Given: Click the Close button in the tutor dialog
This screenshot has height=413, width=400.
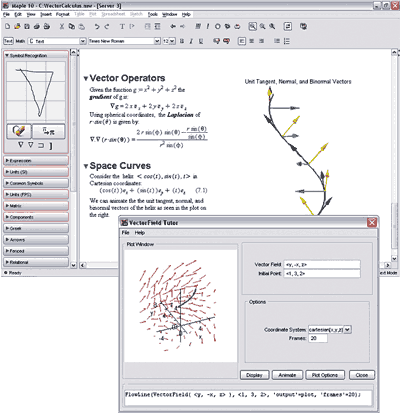Looking at the screenshot, I should coord(362,375).
